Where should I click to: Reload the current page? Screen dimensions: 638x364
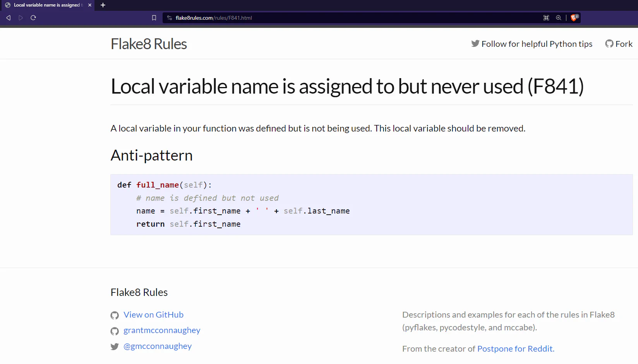pyautogui.click(x=33, y=17)
